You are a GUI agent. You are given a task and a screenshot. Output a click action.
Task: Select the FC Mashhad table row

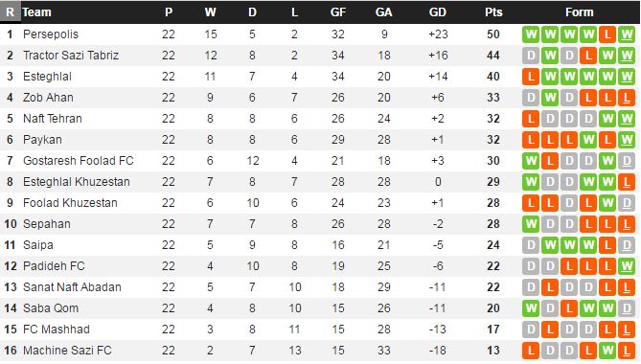pyautogui.click(x=320, y=330)
